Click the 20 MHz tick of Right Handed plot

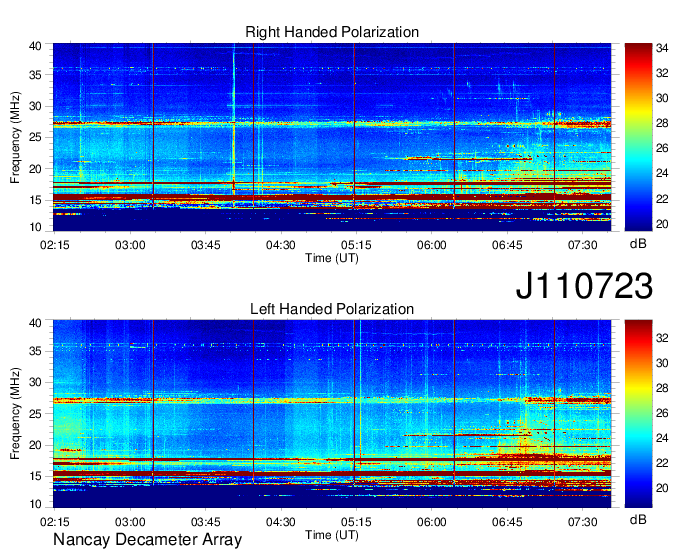click(x=35, y=169)
